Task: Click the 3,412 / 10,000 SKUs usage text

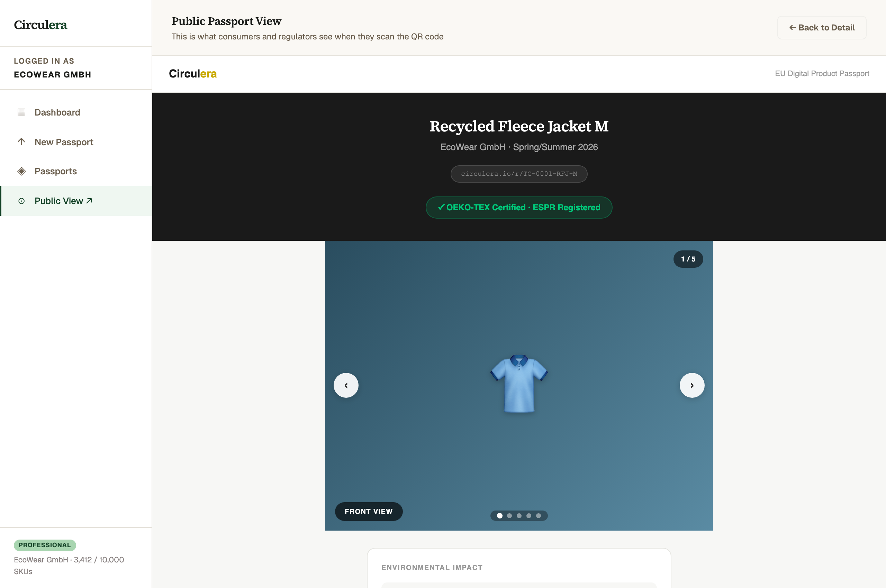Action: click(x=69, y=566)
